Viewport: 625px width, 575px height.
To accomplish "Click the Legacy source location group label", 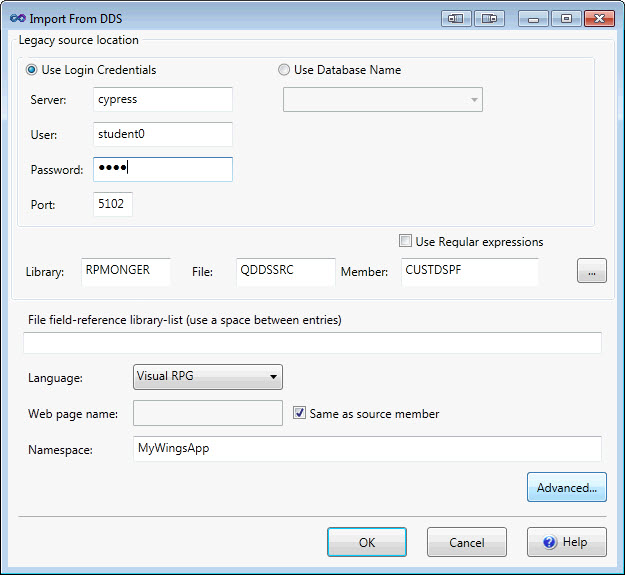I will [x=79, y=40].
